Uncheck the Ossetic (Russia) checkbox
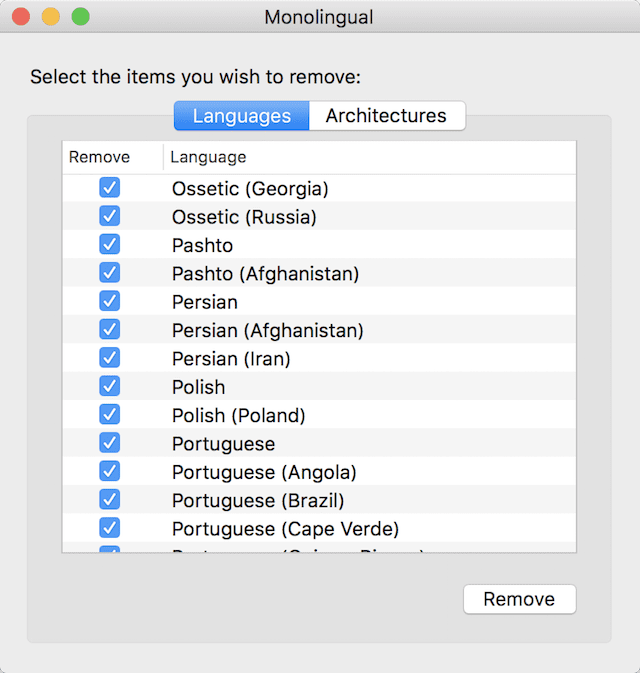 [110, 216]
